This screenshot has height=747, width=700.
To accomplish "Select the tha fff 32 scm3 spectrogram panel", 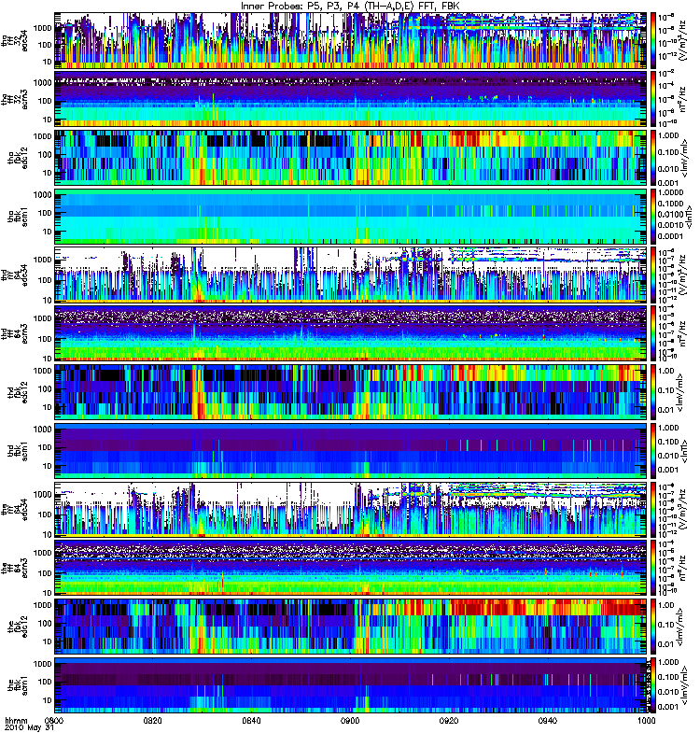I will 351,99.
